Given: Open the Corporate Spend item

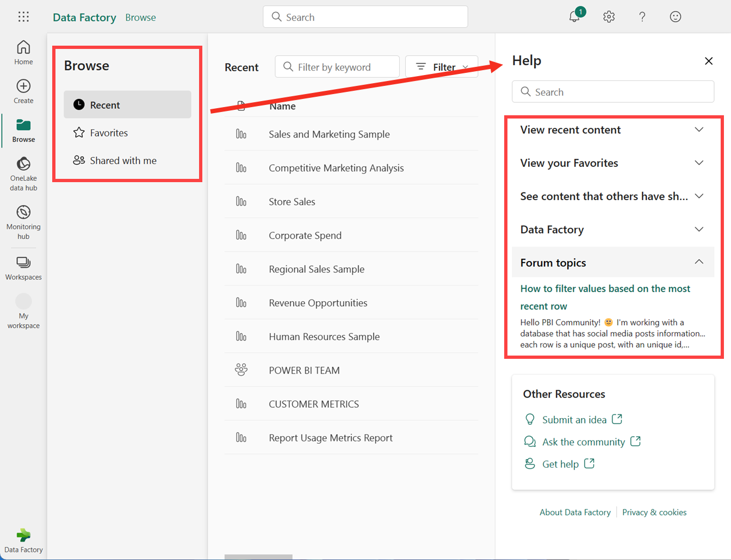Looking at the screenshot, I should pos(305,235).
